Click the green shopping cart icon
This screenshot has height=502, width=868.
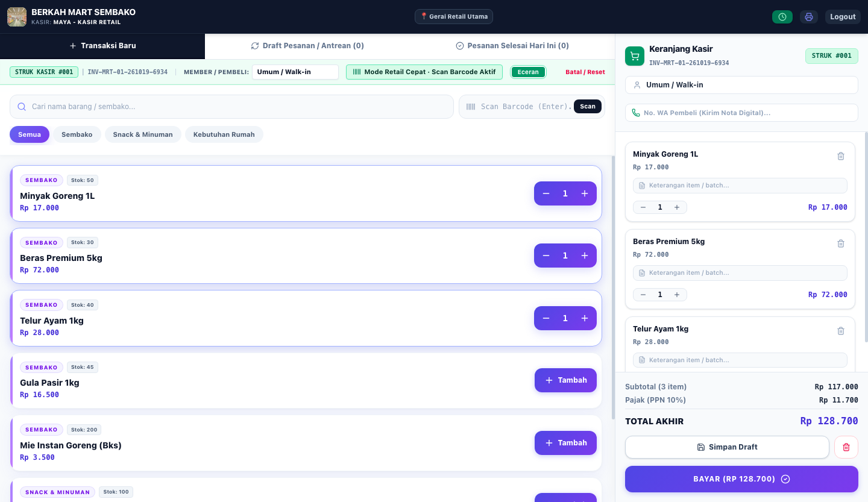(635, 56)
